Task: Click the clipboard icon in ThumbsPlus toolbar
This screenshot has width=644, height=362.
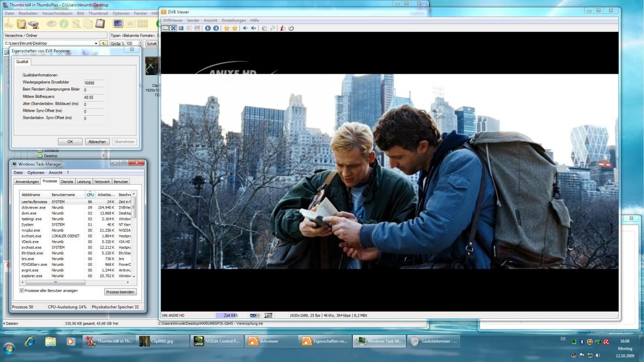Action: pos(100,24)
